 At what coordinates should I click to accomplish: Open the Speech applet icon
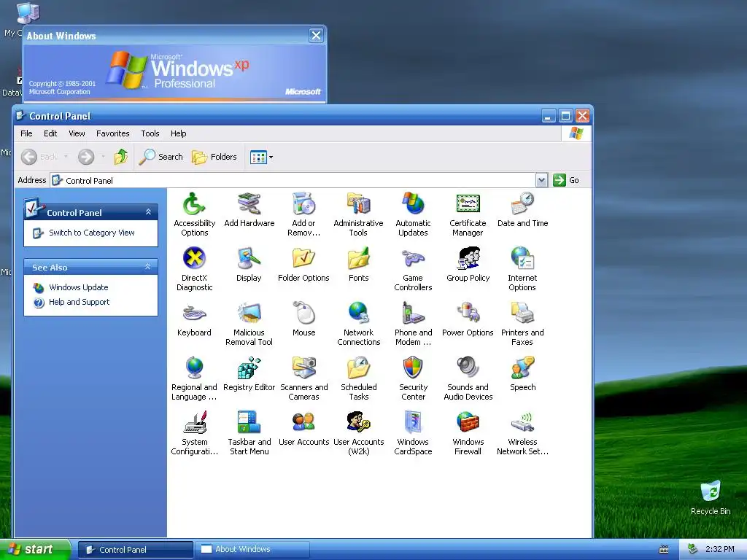point(522,368)
